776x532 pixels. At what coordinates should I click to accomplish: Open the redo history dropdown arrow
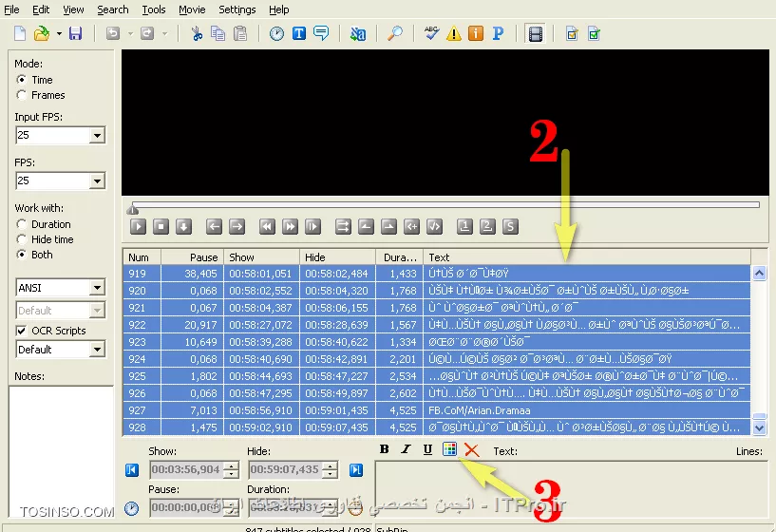(x=165, y=33)
